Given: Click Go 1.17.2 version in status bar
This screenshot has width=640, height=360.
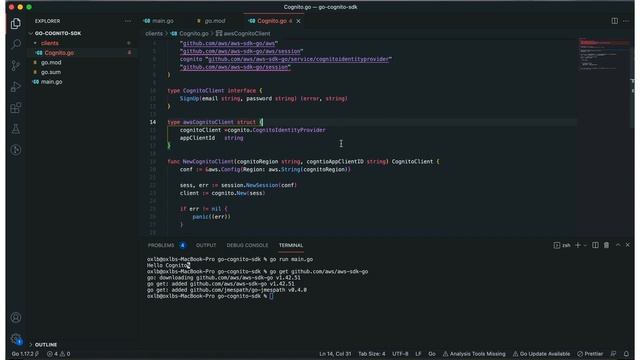Looking at the screenshot, I should 25,354.
